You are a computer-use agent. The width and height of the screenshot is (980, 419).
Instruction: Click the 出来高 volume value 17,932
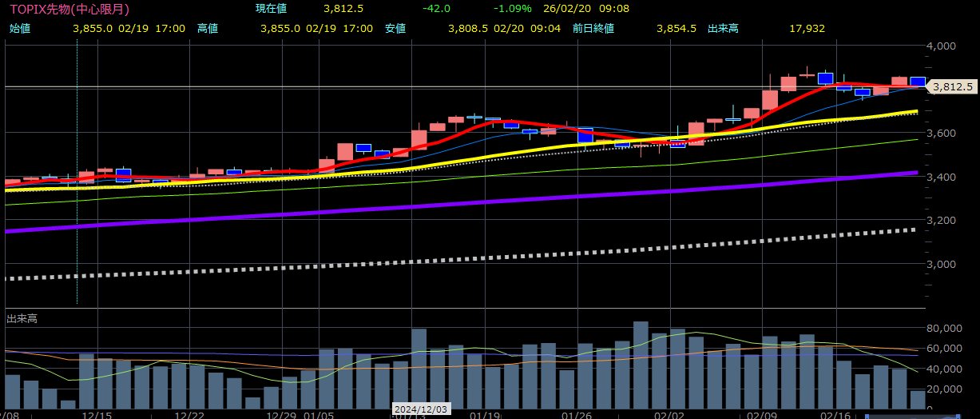coord(807,28)
